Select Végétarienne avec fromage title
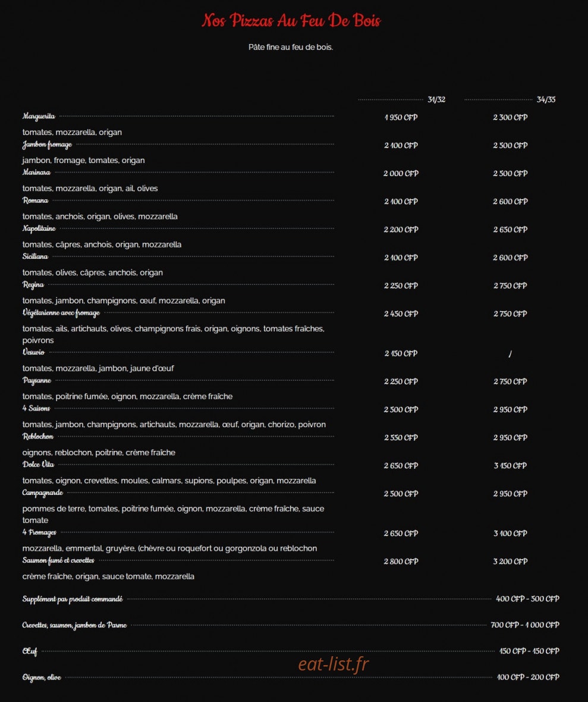The image size is (588, 702). pyautogui.click(x=61, y=313)
